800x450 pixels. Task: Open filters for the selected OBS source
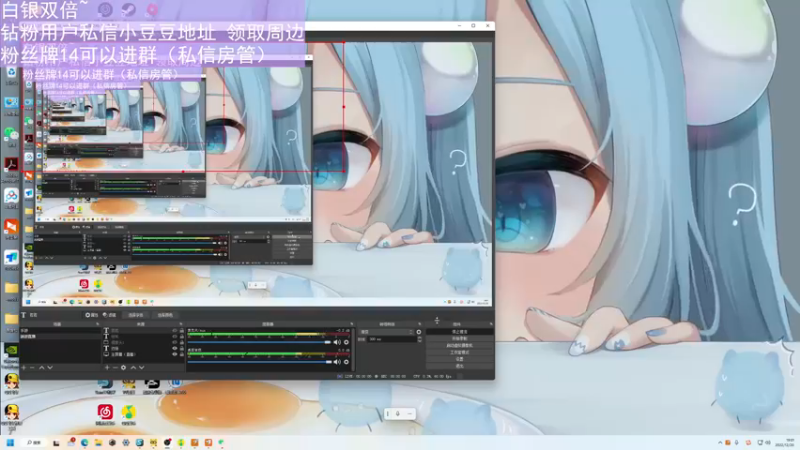click(x=109, y=315)
